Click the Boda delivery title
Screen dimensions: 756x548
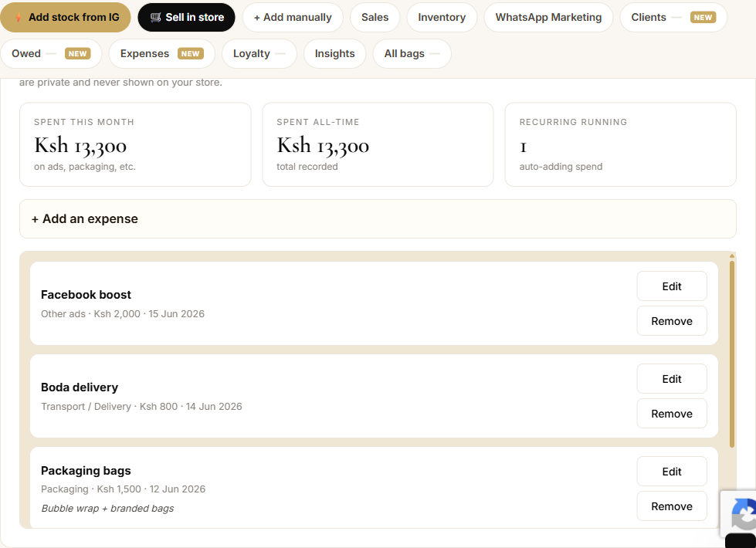pos(80,387)
